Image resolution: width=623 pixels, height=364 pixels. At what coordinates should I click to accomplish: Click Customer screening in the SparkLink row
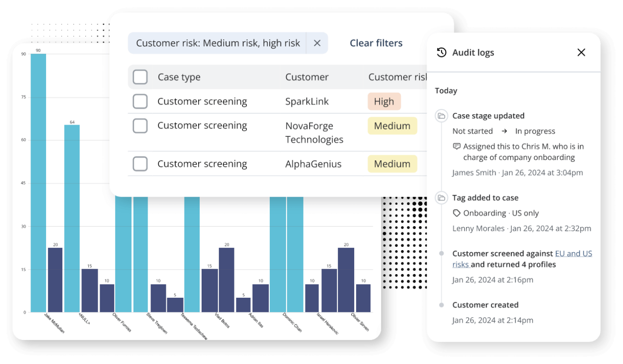pyautogui.click(x=202, y=102)
